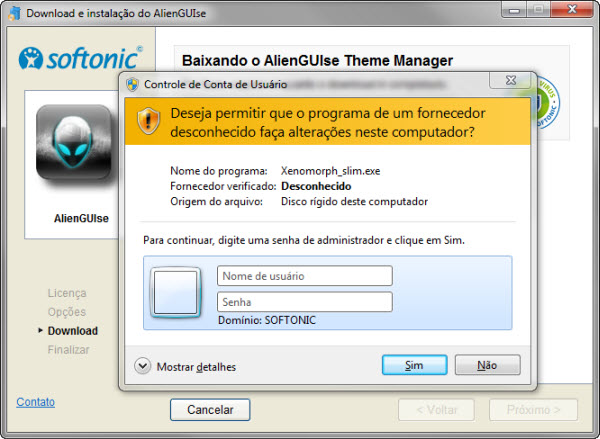This screenshot has width=600, height=439.
Task: Click into the Senha password field
Action: [x=304, y=301]
